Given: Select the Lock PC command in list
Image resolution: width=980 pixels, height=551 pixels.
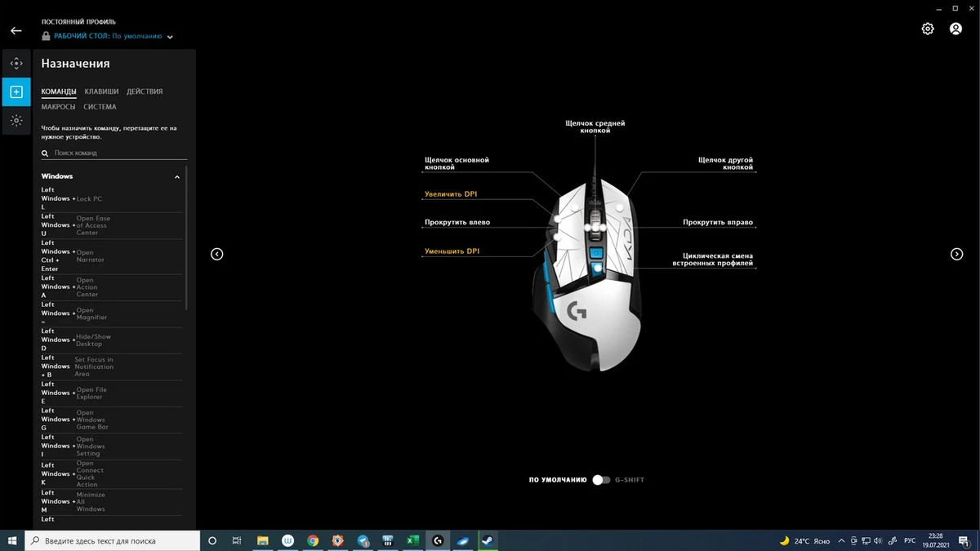Looking at the screenshot, I should (x=89, y=198).
